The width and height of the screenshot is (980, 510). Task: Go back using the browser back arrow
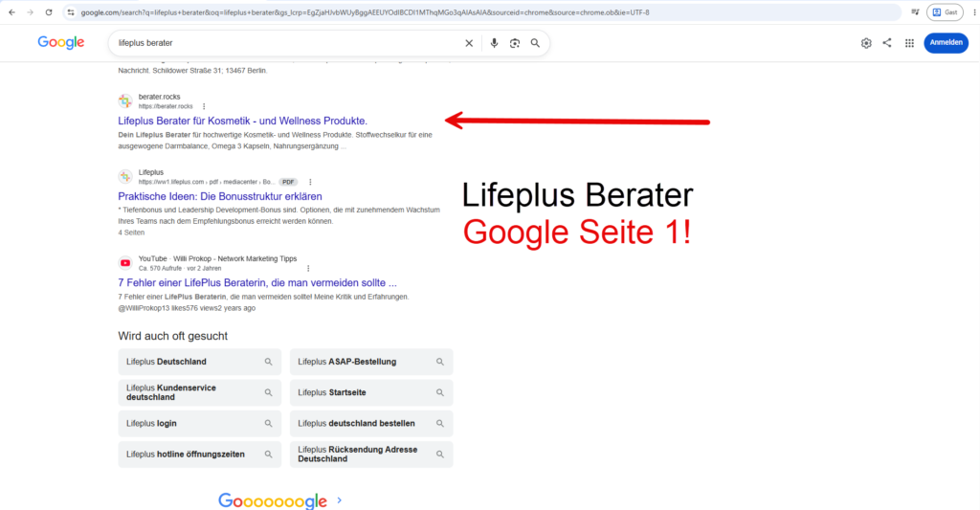11,12
